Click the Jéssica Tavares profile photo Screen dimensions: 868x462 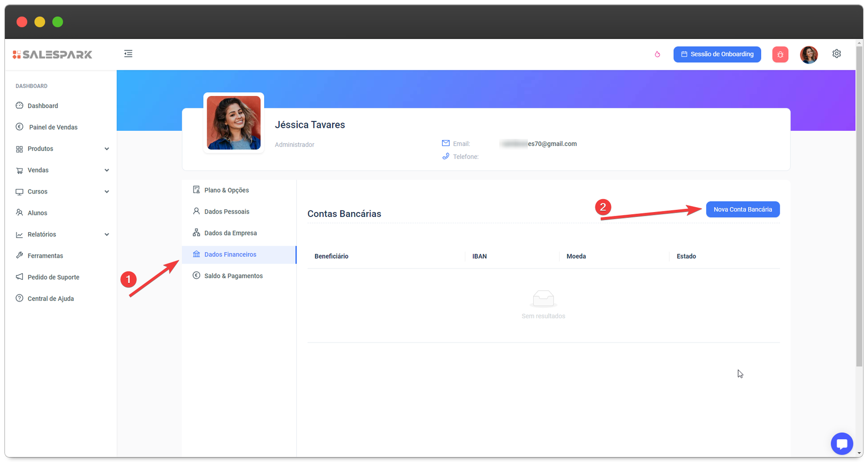click(234, 123)
